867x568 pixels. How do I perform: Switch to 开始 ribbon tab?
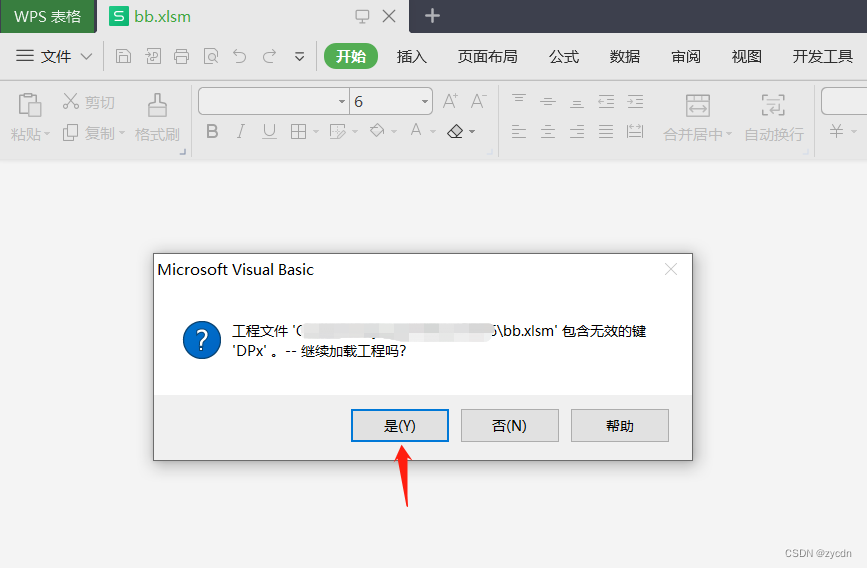351,56
